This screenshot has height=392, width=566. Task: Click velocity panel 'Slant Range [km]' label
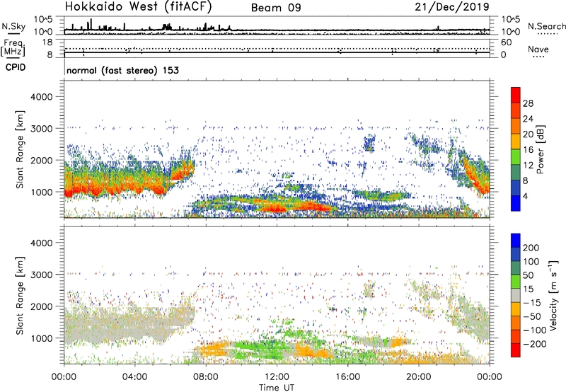point(20,295)
